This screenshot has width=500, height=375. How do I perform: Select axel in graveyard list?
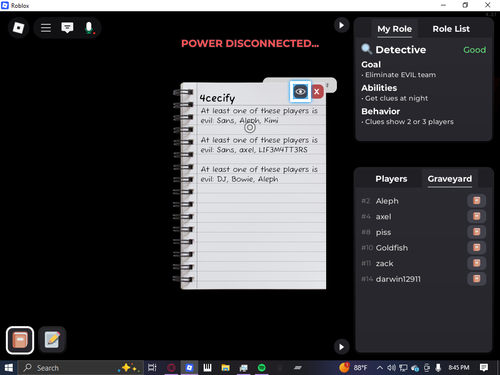[x=383, y=217]
